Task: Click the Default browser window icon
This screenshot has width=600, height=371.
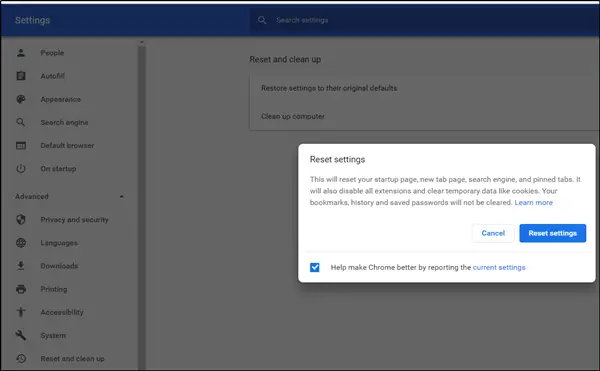Action: click(x=21, y=145)
